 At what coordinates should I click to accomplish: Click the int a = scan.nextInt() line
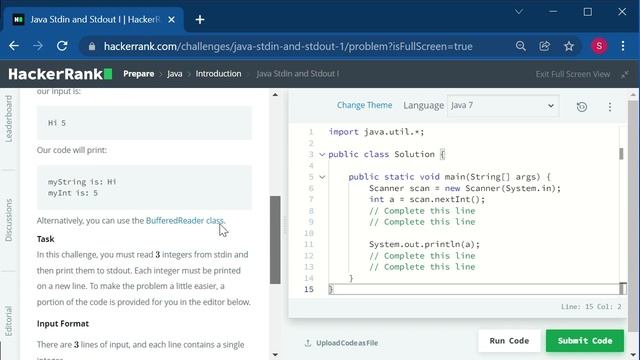427,199
